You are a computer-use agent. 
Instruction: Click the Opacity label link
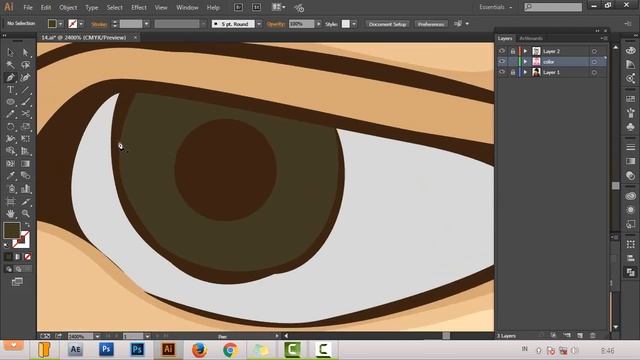[x=276, y=24]
